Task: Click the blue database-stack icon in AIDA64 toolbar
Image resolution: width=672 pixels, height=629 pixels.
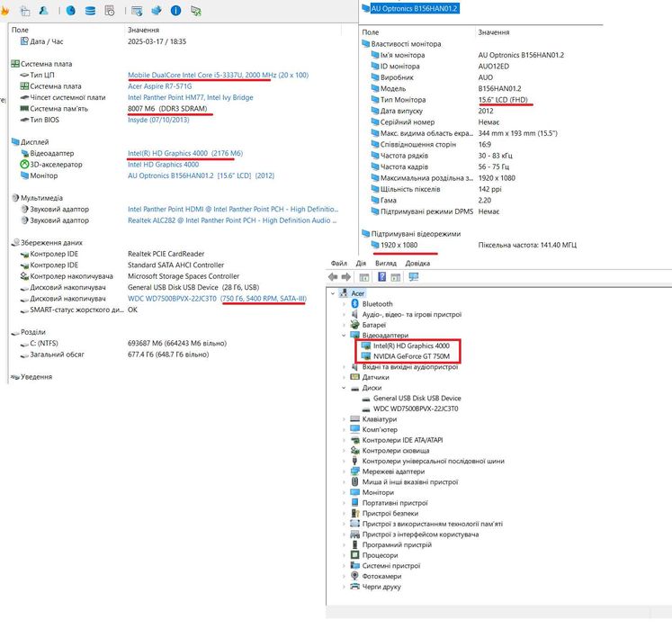Action: [x=90, y=11]
